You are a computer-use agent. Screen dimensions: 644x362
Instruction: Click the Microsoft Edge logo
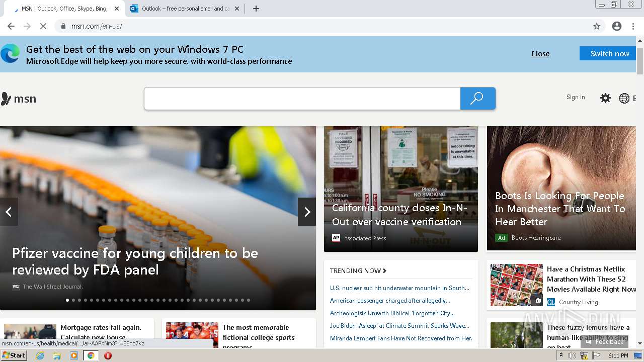pyautogui.click(x=10, y=53)
